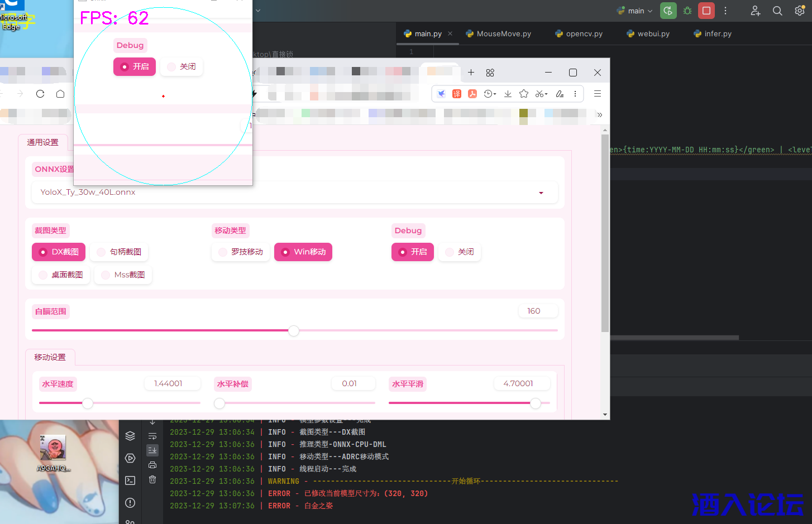Toggle soft-wrap in the run console

(x=152, y=436)
